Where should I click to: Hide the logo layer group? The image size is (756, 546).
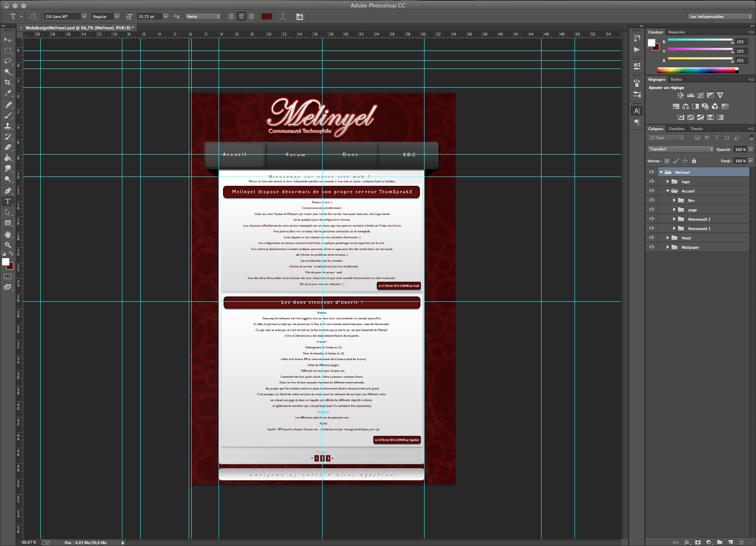coord(651,181)
